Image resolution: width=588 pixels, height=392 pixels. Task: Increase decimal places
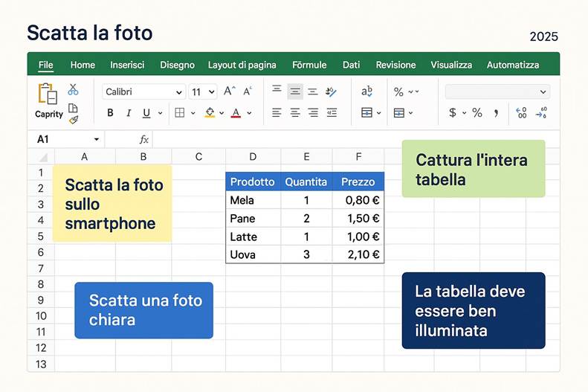[521, 112]
